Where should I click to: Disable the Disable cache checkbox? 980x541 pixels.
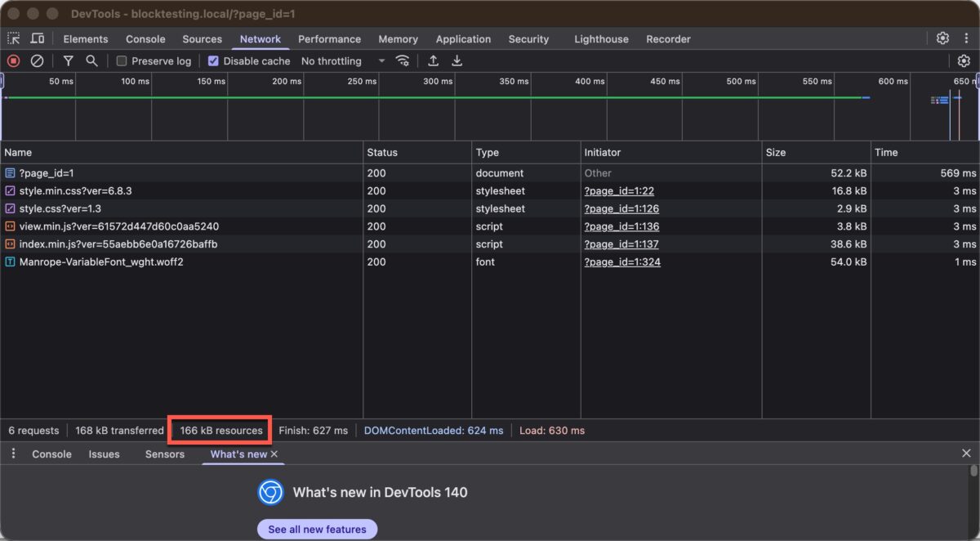[213, 60]
